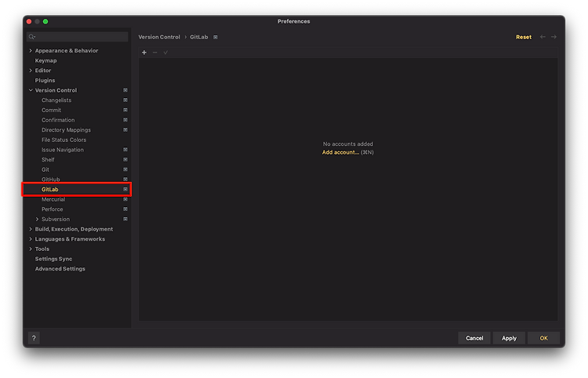Click the checkmark set-default icon
The image size is (588, 378).
click(x=165, y=53)
